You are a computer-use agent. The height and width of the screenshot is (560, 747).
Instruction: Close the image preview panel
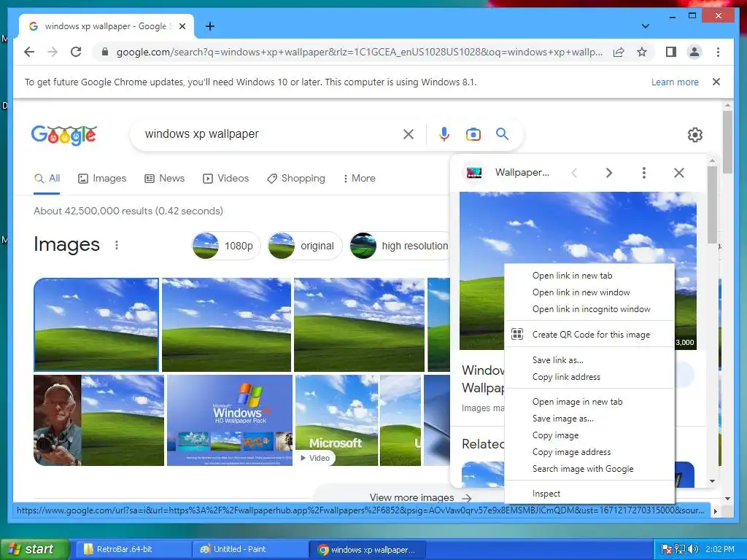(x=679, y=173)
